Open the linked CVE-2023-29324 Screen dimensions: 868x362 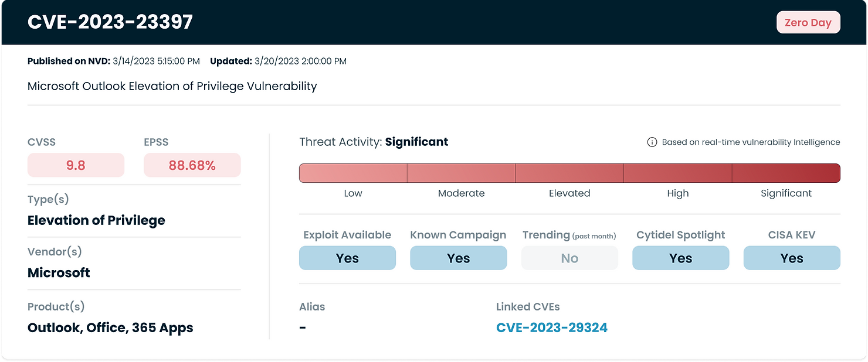click(x=552, y=327)
